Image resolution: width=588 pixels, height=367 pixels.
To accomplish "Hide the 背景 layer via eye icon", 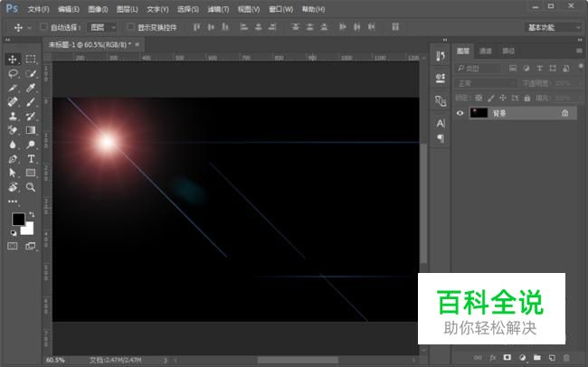I will [460, 113].
